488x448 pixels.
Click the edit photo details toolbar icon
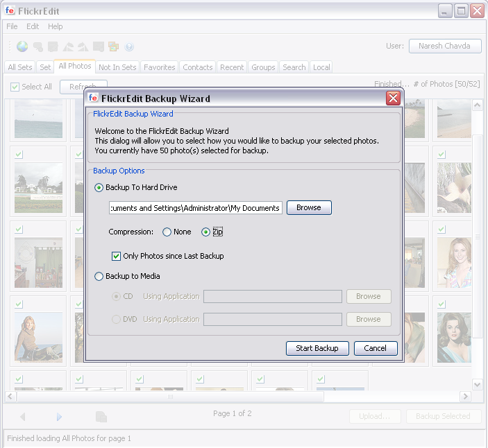53,47
